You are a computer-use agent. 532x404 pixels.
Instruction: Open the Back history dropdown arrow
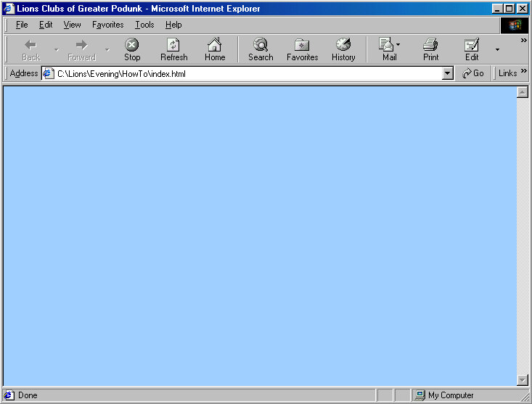[x=57, y=49]
